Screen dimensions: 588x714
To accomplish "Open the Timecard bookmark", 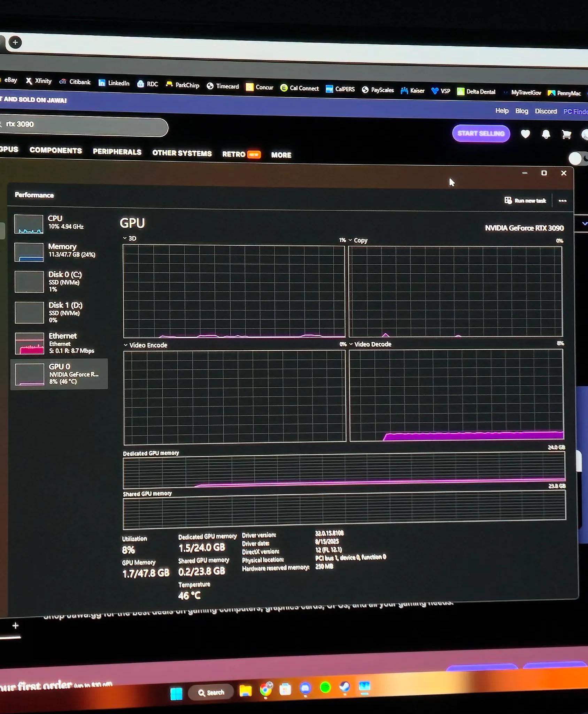I will (223, 86).
